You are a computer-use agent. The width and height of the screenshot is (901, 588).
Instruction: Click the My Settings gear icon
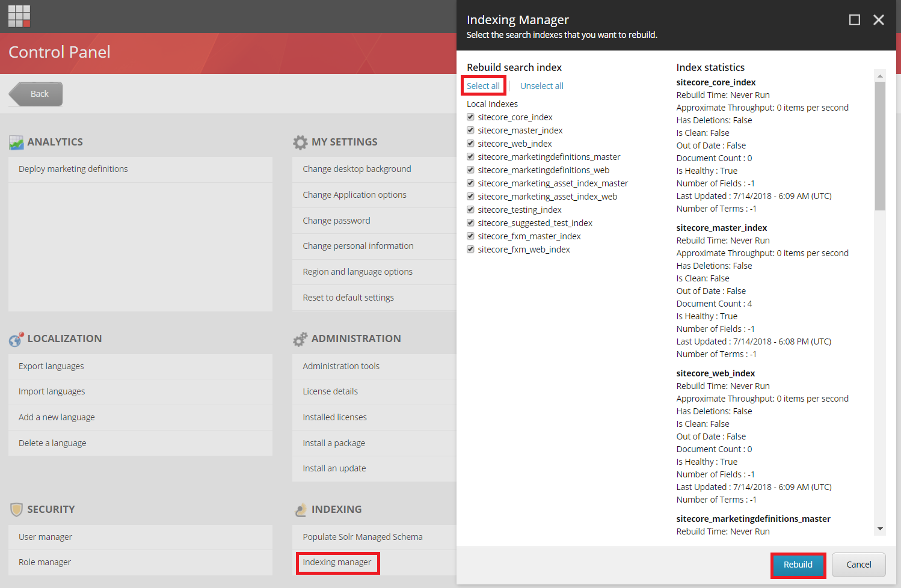[x=300, y=142]
